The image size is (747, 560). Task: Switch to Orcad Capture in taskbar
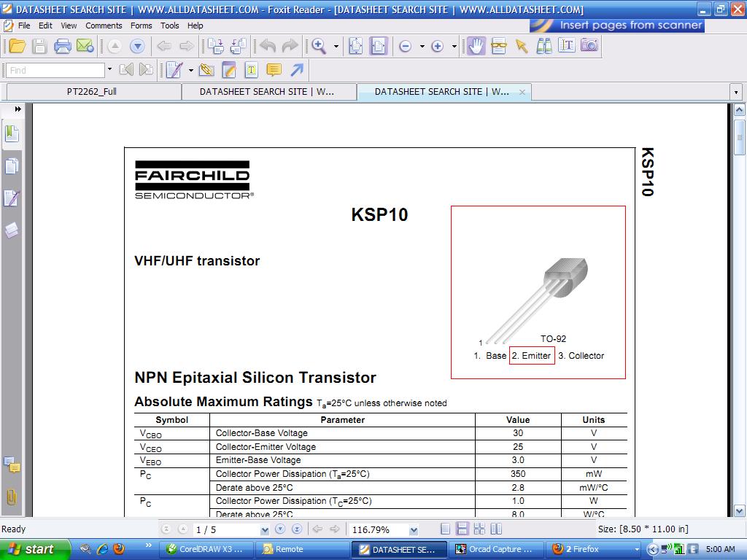[496, 549]
